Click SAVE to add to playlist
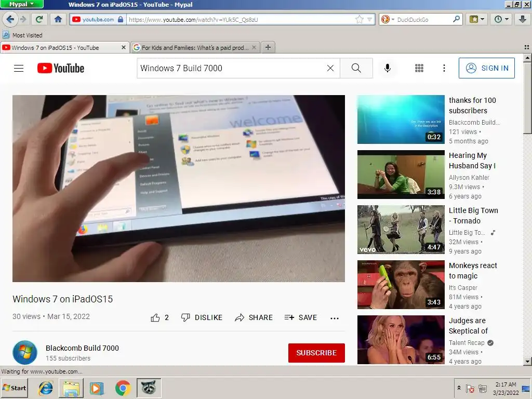 click(x=301, y=317)
